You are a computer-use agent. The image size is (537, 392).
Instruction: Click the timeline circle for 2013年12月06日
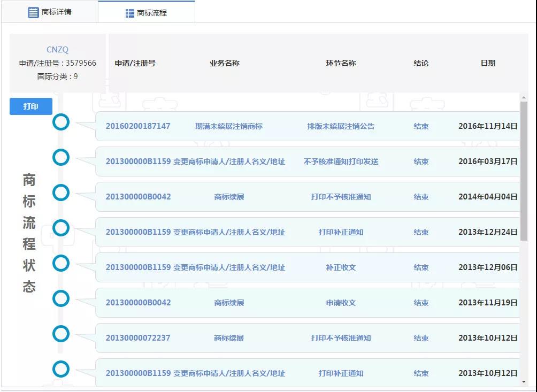tap(61, 263)
